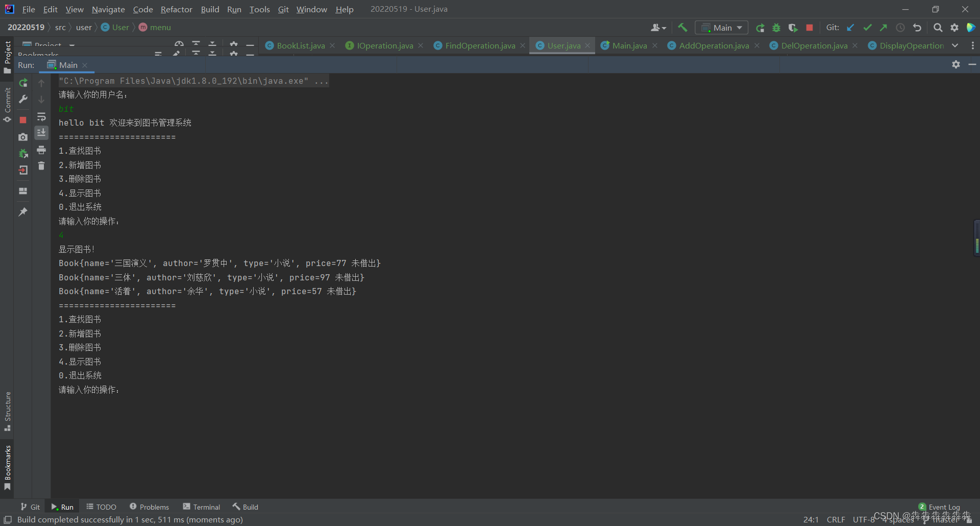
Task: Switch to Main.java editor tab
Action: 629,45
